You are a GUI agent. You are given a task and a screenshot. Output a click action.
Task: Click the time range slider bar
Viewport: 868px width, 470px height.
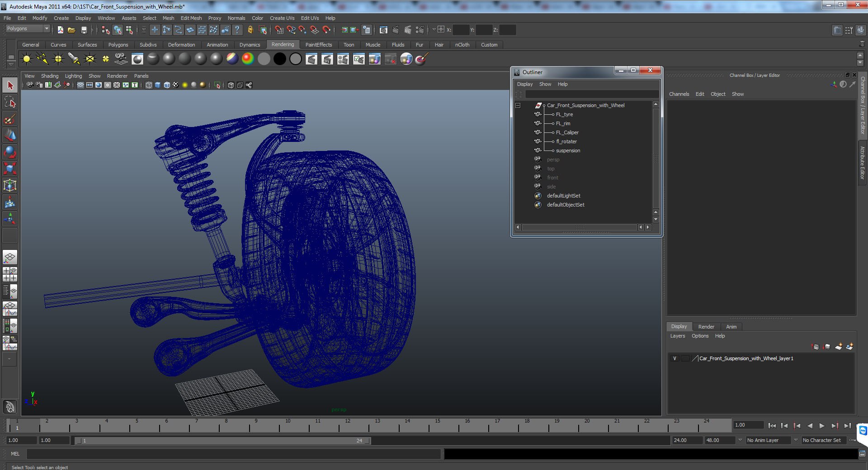click(x=222, y=441)
